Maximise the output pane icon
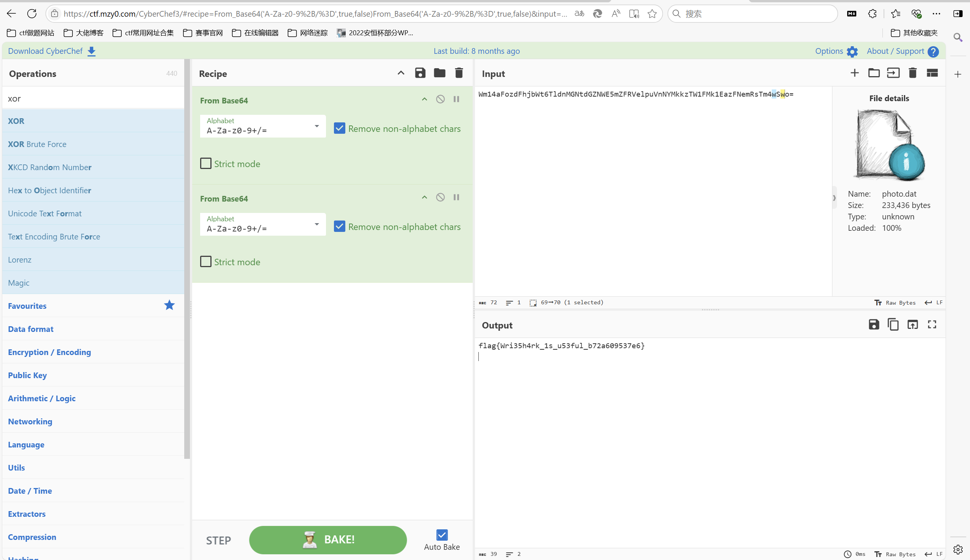 tap(932, 324)
